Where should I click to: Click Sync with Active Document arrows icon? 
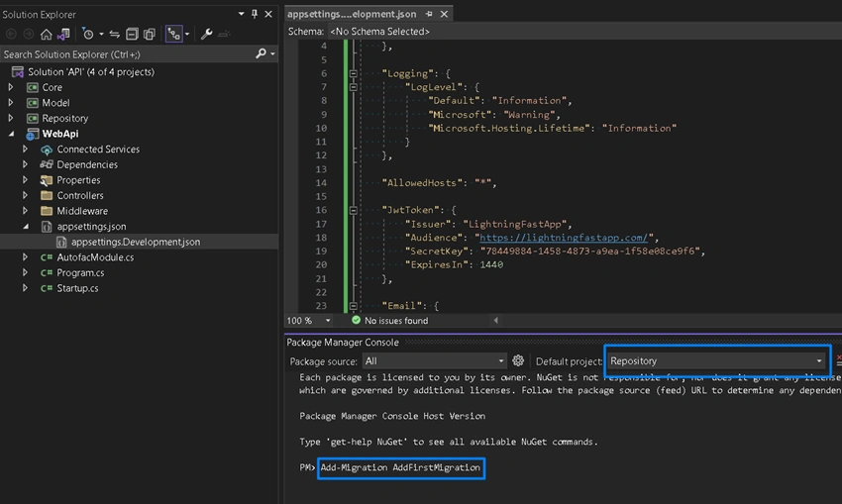[114, 35]
